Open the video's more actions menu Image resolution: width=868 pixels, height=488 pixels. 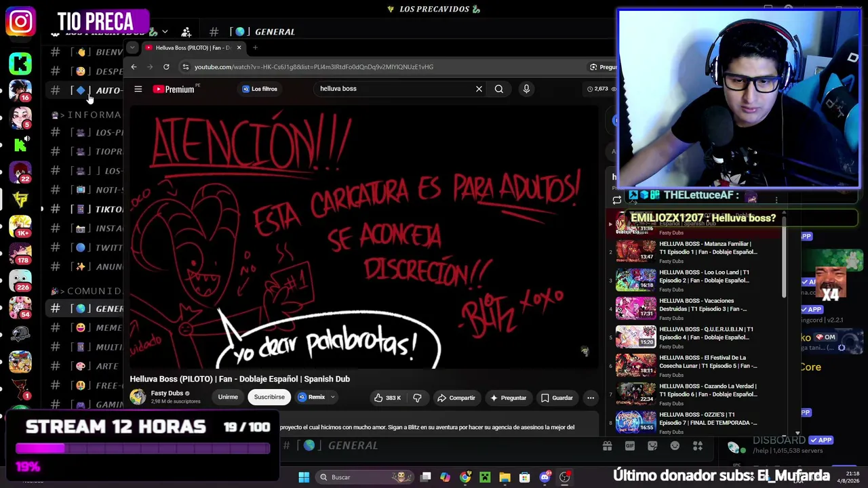591,398
